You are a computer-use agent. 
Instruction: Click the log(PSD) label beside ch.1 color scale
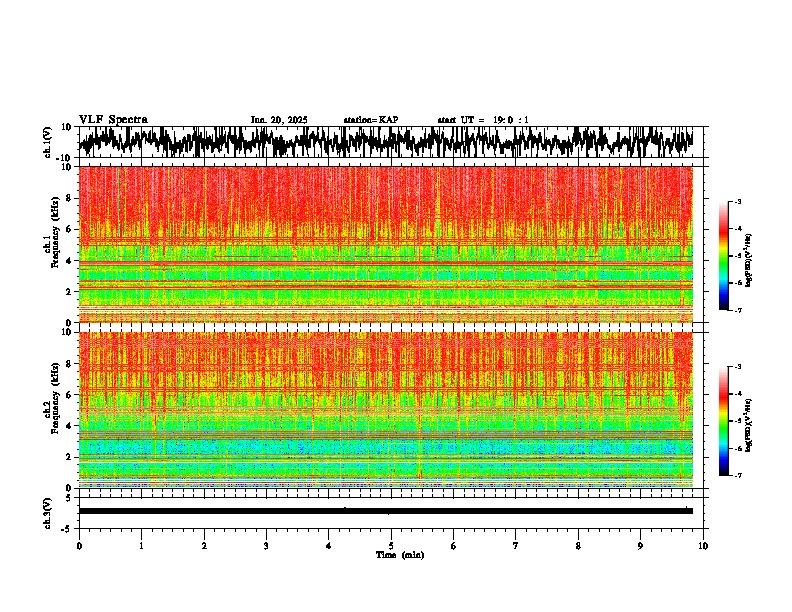pyautogui.click(x=749, y=261)
